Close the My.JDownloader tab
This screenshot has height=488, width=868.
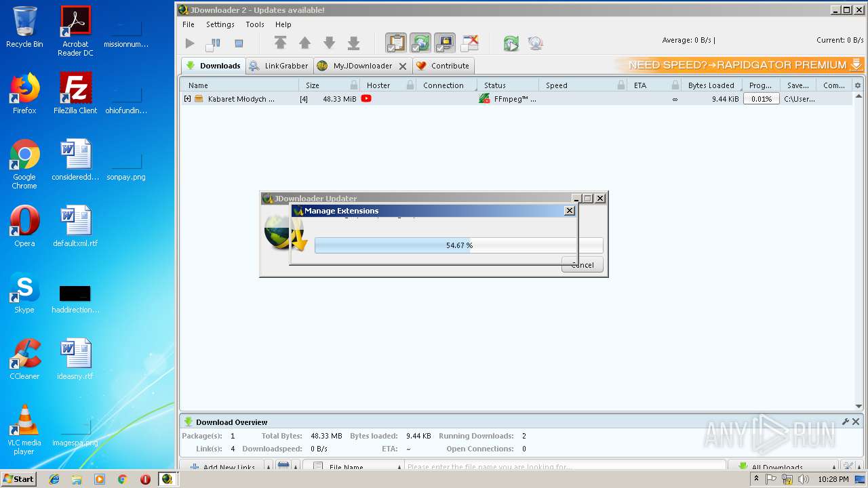pos(403,66)
